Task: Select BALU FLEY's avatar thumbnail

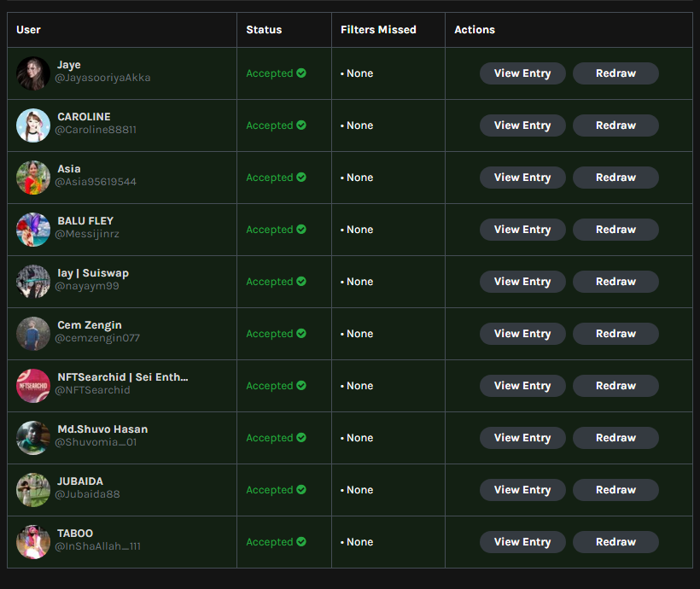Action: (x=33, y=230)
